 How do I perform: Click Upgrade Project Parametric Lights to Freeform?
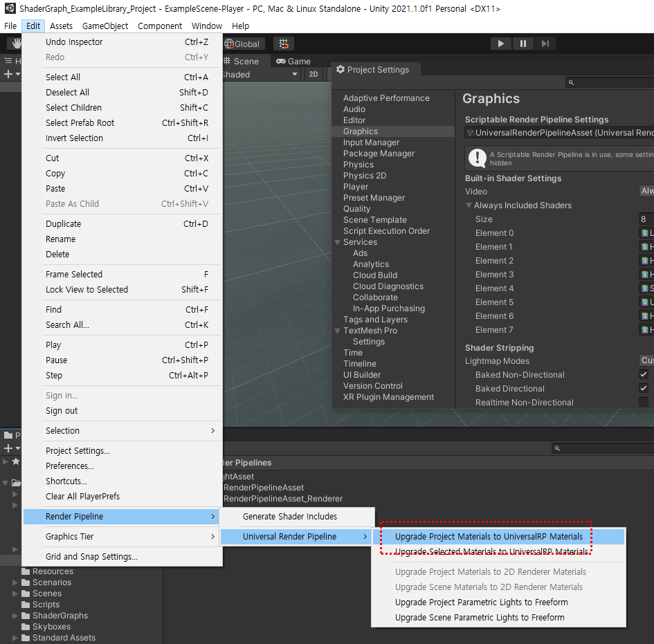click(498, 602)
